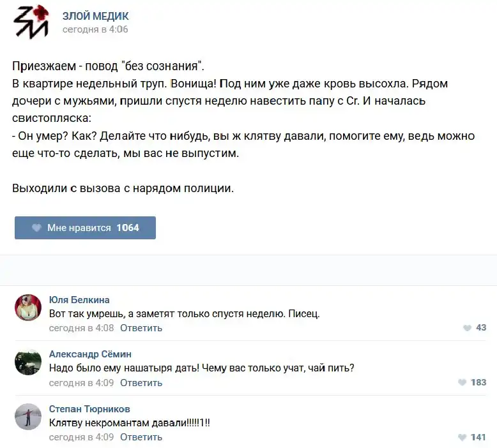Open timestamp of Александр Сёмин's comment
The image size is (497, 448).
click(81, 383)
